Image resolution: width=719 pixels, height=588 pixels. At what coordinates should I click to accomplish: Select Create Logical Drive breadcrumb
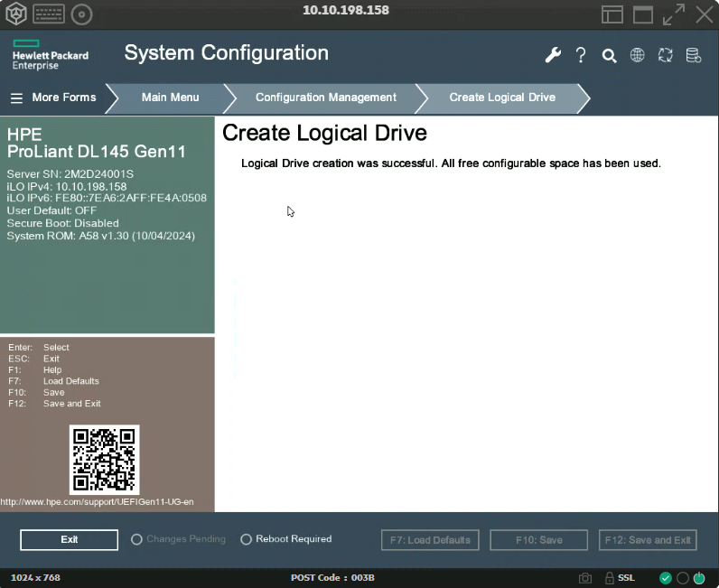[502, 98]
